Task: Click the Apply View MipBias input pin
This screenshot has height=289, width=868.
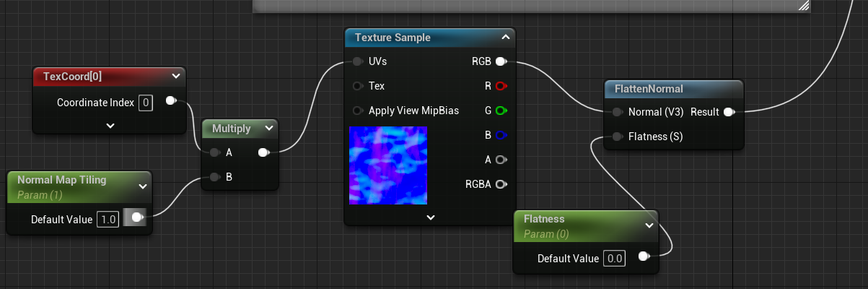Action: click(358, 111)
